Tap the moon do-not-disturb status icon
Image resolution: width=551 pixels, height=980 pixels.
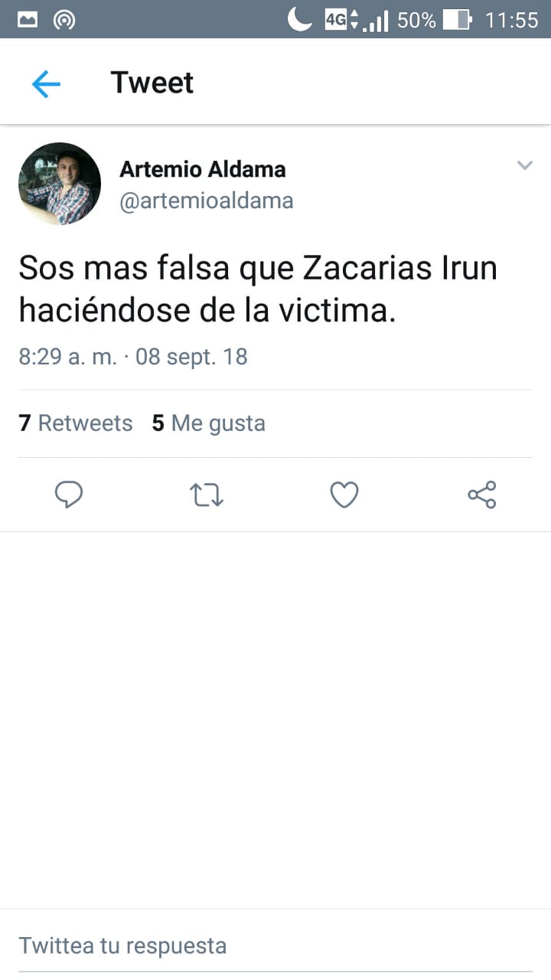pyautogui.click(x=300, y=19)
